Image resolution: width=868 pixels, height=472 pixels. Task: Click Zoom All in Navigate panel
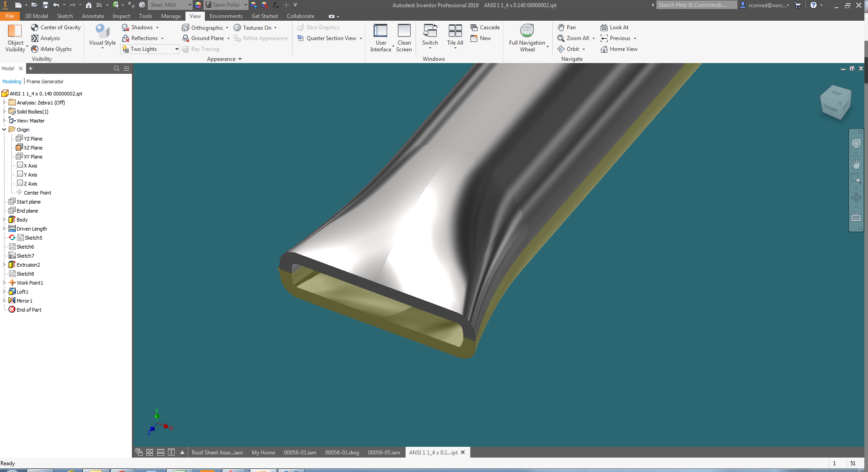click(x=573, y=38)
